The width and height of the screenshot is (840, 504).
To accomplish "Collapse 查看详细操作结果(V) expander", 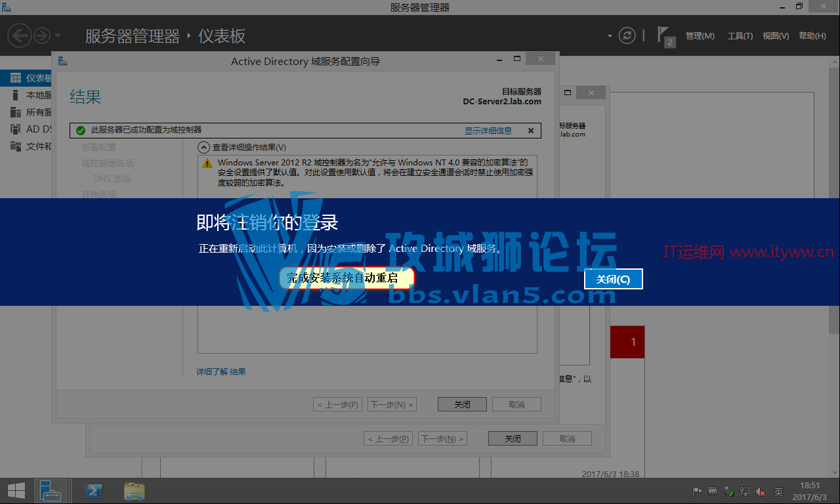I will pyautogui.click(x=203, y=148).
